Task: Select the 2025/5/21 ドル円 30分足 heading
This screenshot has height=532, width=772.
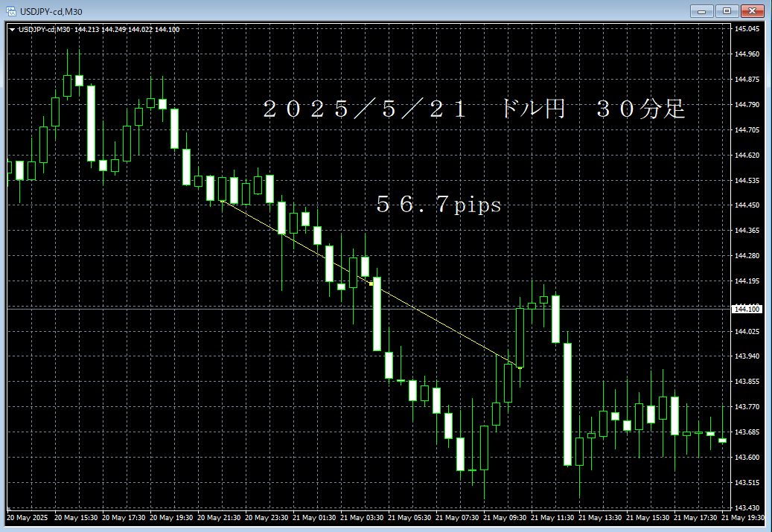Action: [x=476, y=108]
